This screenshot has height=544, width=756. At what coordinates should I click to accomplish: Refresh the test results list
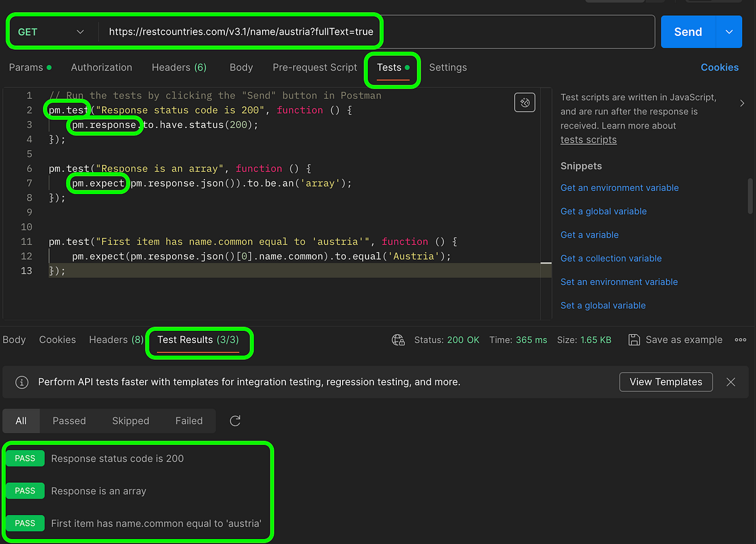234,420
